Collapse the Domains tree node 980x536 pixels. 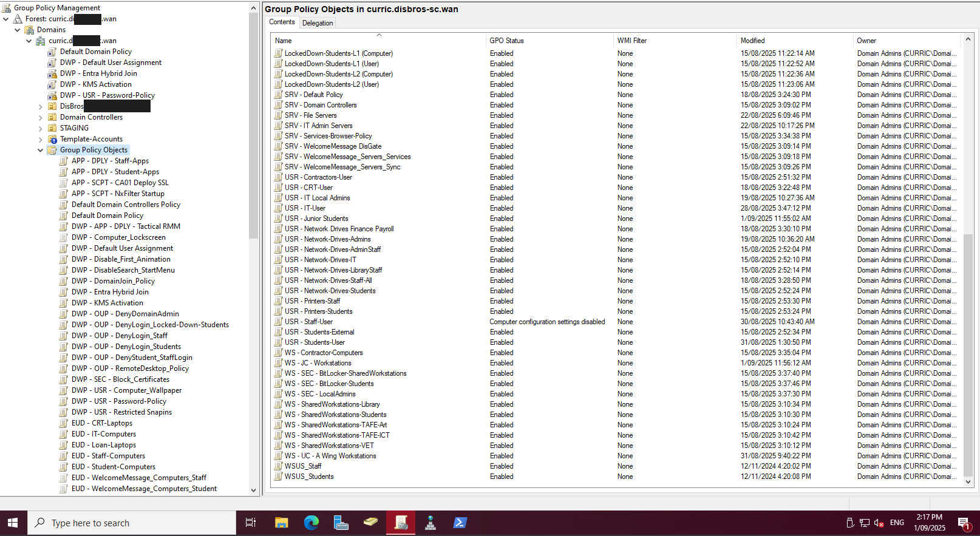coord(18,30)
